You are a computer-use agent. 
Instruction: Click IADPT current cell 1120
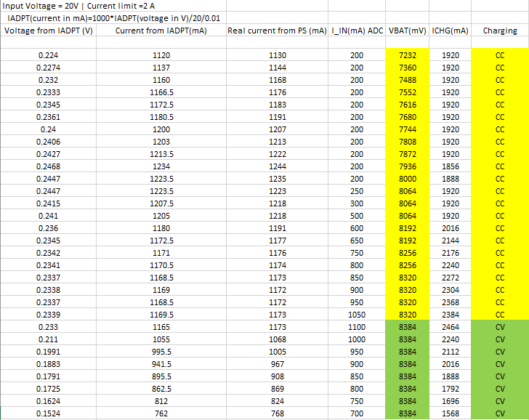pyautogui.click(x=161, y=55)
